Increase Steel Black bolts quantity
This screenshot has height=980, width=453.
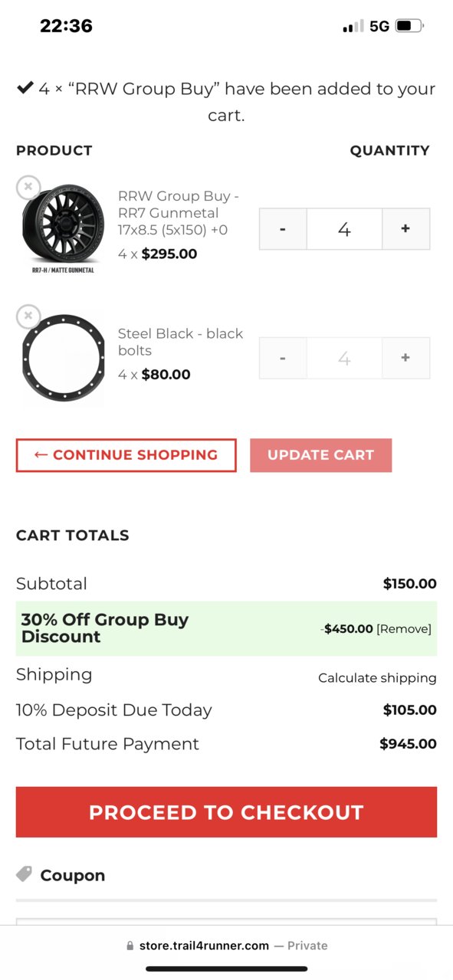pos(405,358)
